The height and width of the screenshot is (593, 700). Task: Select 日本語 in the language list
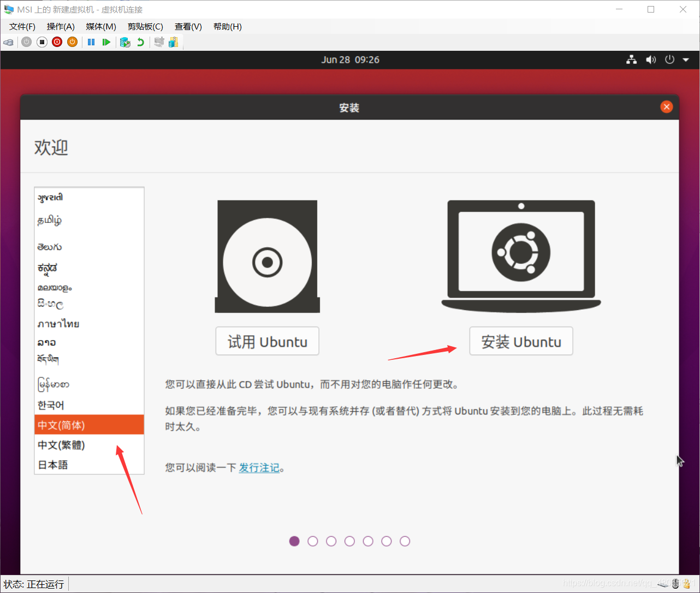coord(89,465)
